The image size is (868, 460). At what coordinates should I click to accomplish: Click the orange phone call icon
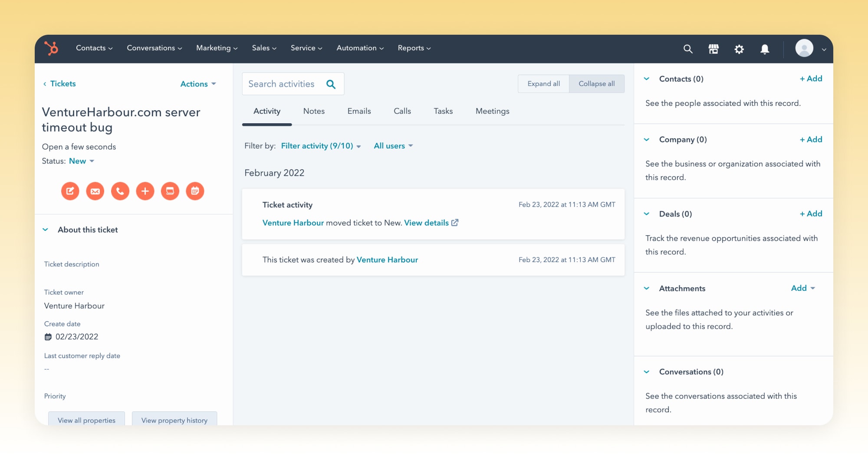pos(120,191)
